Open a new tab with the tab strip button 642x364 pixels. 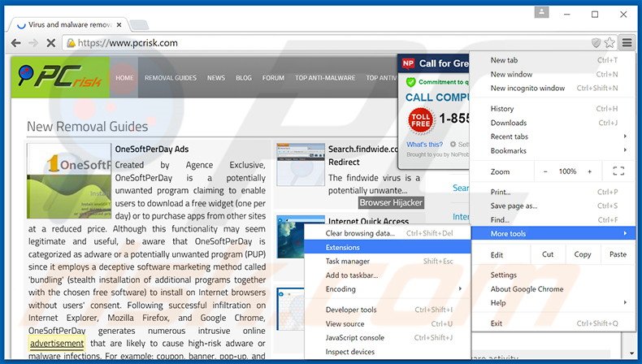pos(140,25)
